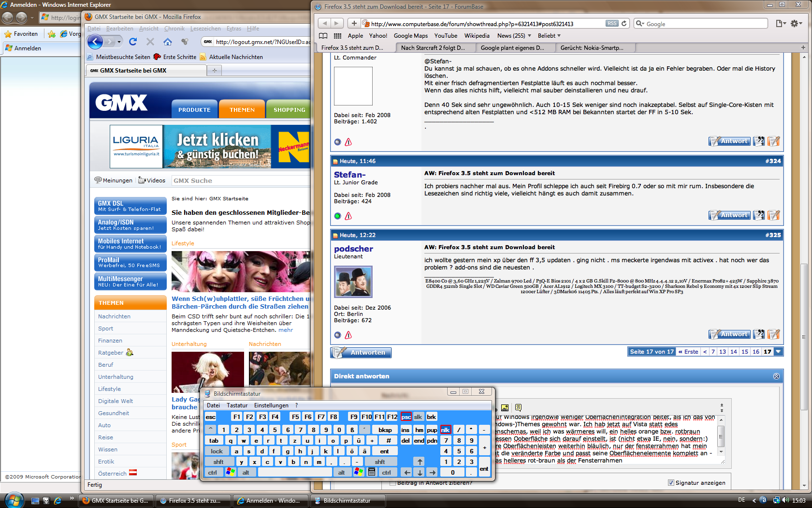Open the Firefox back-history dropdown arrow
This screenshot has width=812, height=508.
[x=118, y=42]
